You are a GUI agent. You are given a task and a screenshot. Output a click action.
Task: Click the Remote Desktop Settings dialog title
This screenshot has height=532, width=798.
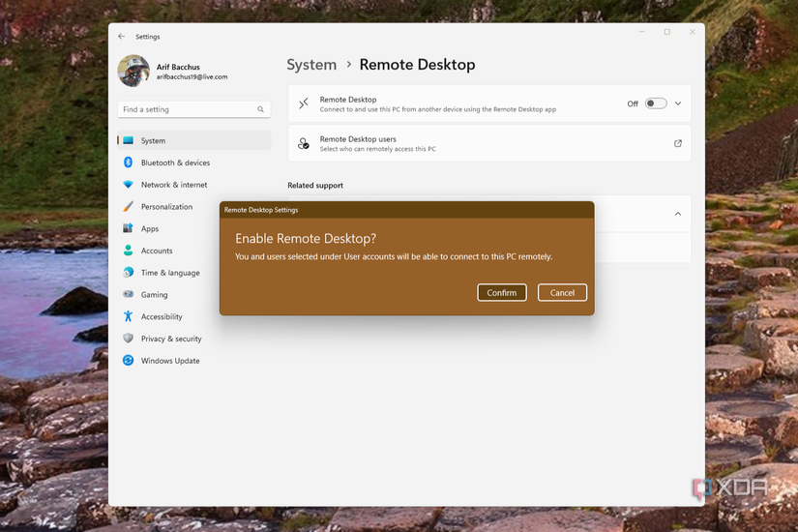pyautogui.click(x=261, y=210)
